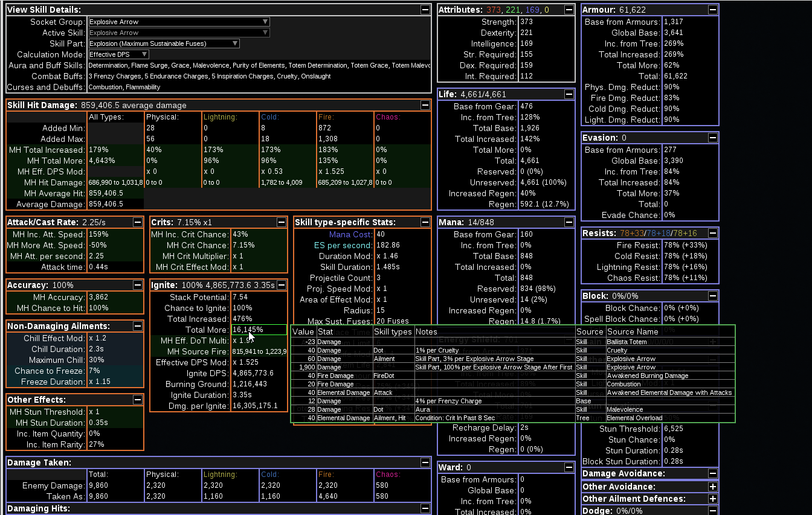Collapse the Ward section
Image resolution: width=812 pixels, height=515 pixels.
click(569, 467)
